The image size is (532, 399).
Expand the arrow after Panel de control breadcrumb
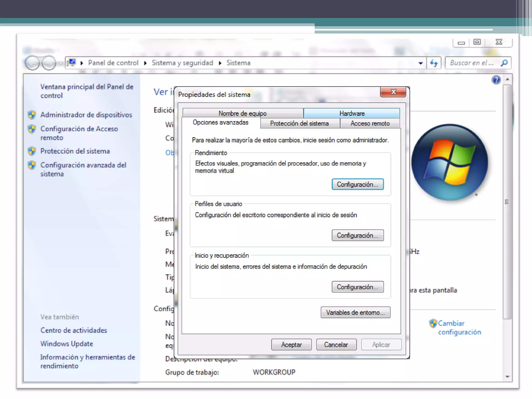coord(145,63)
